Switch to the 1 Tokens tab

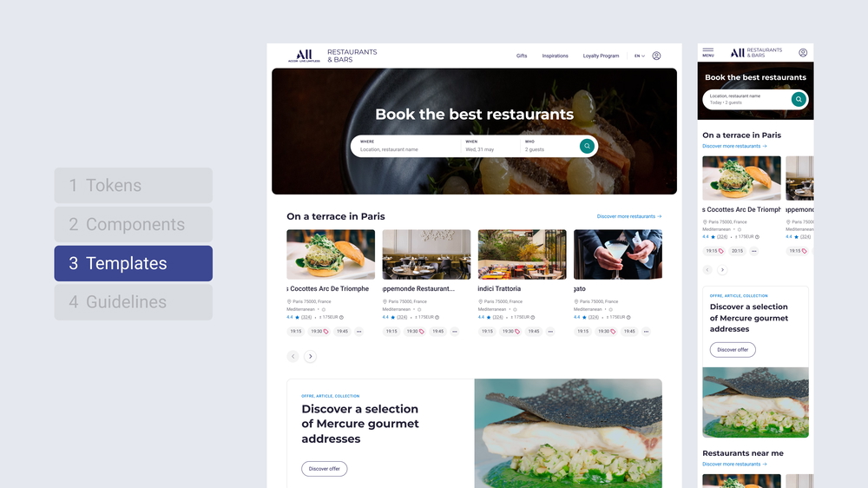[x=134, y=186]
